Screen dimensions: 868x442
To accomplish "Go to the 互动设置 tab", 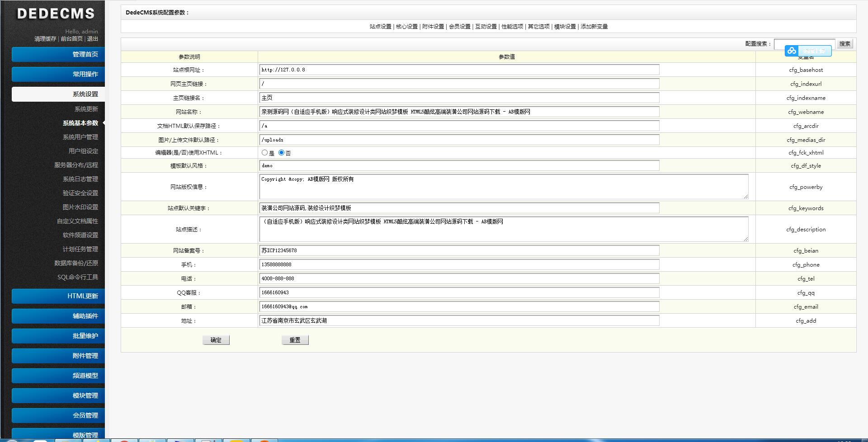I will pos(486,27).
